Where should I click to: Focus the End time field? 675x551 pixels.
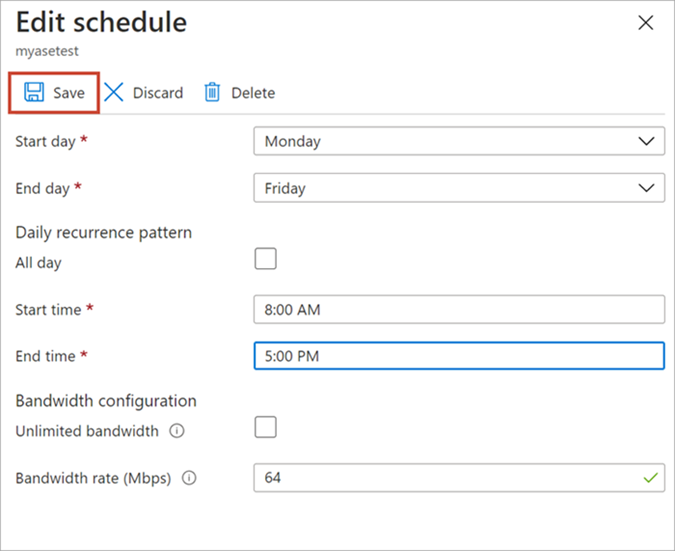459,356
